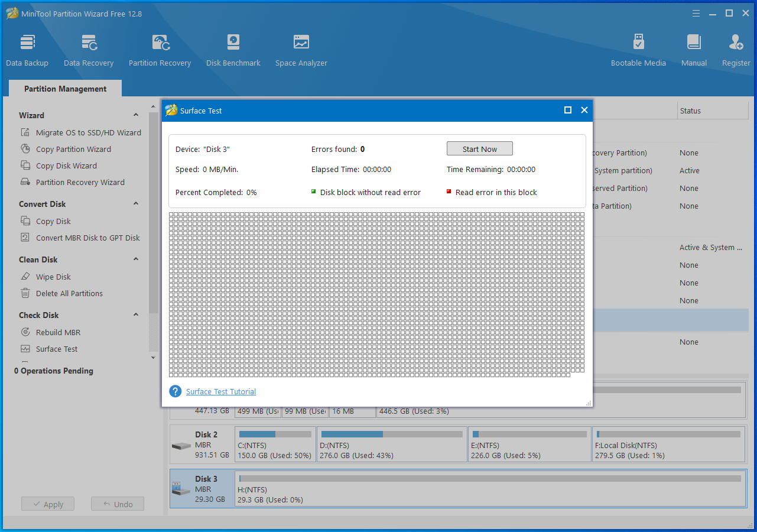
Task: Click the 0 Operations Pending label
Action: (x=54, y=371)
